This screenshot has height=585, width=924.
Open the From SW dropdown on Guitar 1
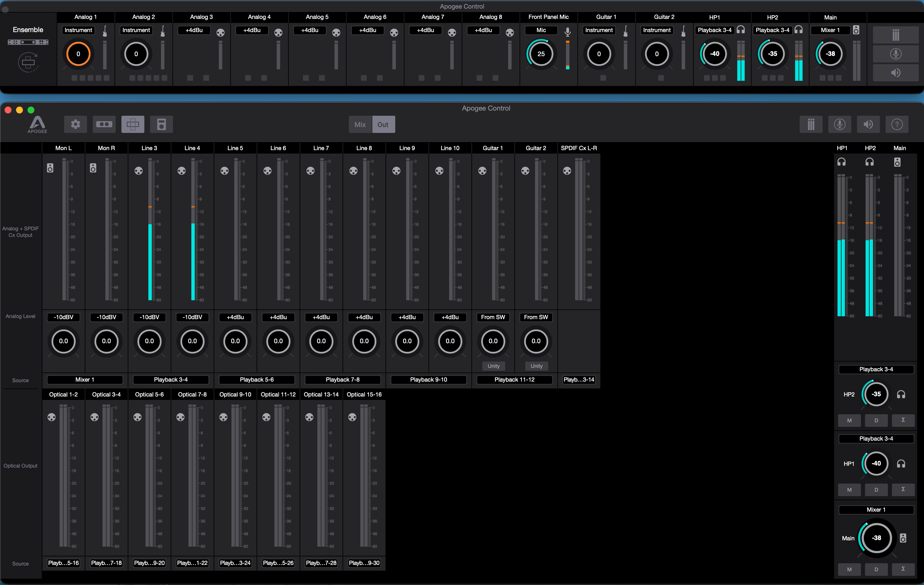coord(493,317)
